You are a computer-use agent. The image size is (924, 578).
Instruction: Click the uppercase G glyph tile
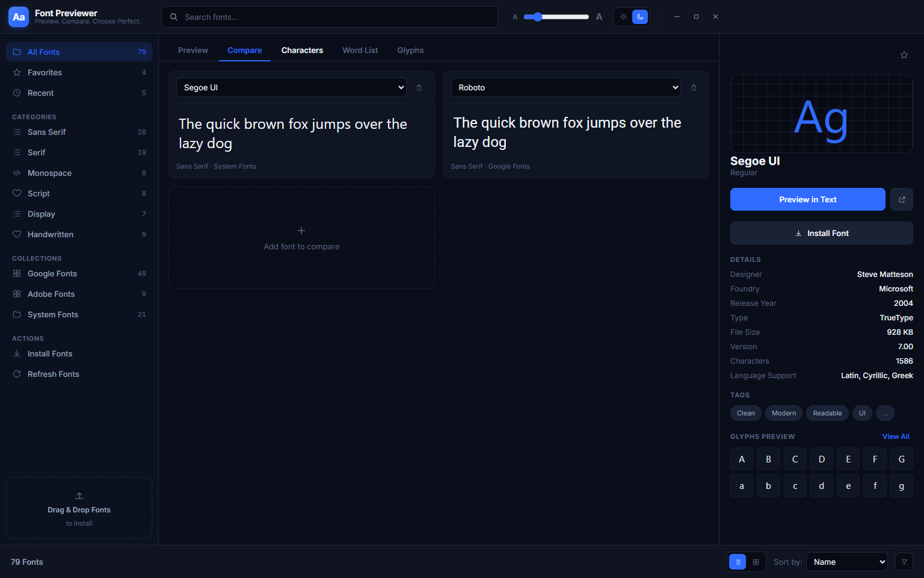pos(901,459)
